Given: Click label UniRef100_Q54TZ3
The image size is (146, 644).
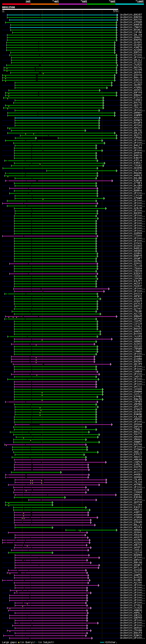Looking at the screenshot, I should click(131, 407).
